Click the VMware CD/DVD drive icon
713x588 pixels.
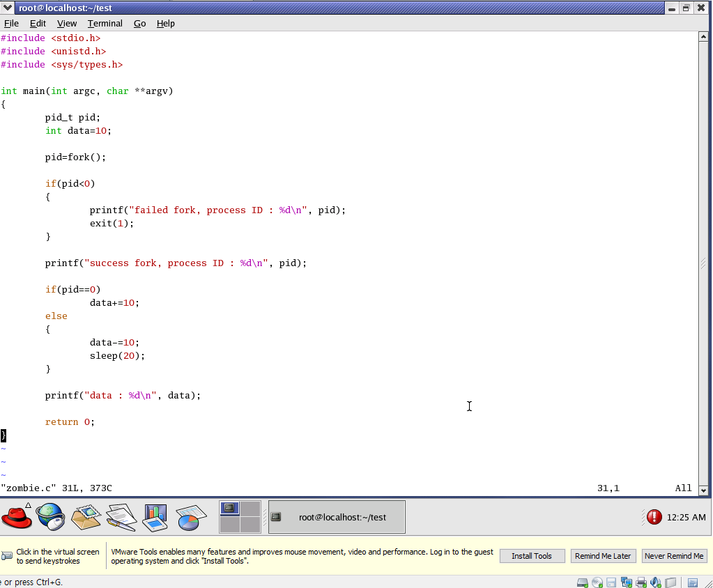597,582
